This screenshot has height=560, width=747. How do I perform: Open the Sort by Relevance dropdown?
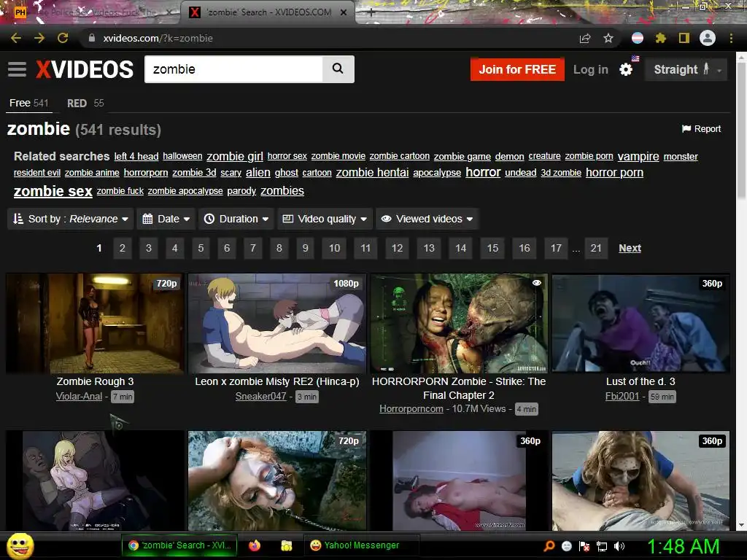point(71,219)
